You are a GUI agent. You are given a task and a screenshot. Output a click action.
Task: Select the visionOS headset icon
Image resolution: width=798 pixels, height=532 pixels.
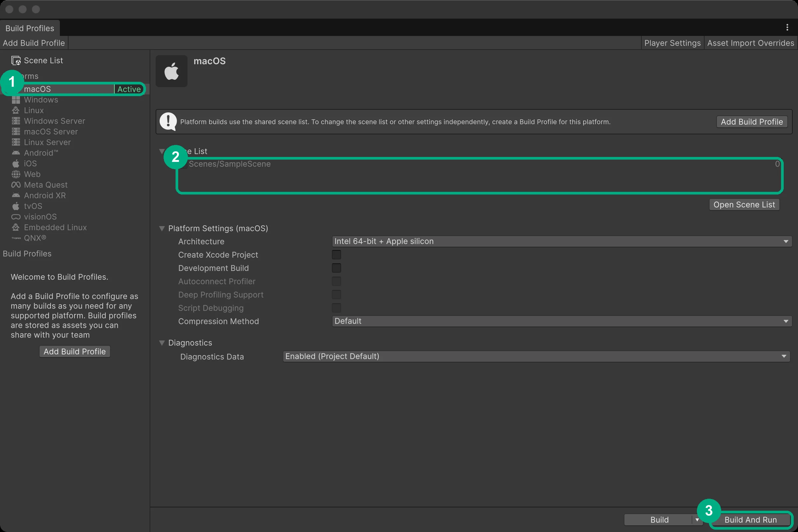pyautogui.click(x=16, y=217)
